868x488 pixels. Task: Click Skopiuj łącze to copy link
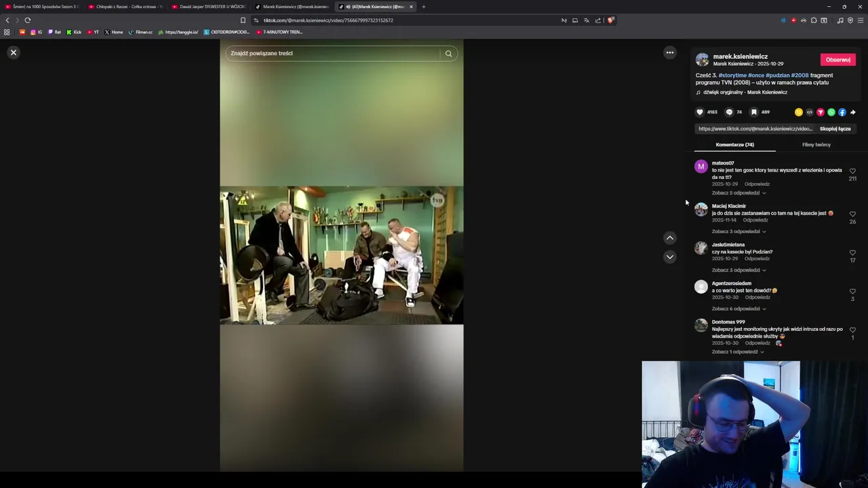pyautogui.click(x=835, y=129)
